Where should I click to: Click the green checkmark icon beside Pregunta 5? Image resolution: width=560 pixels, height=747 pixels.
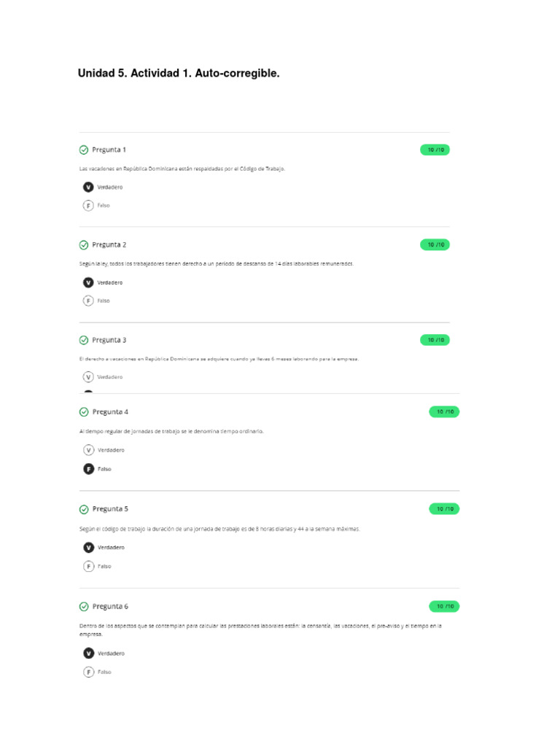coord(84,509)
